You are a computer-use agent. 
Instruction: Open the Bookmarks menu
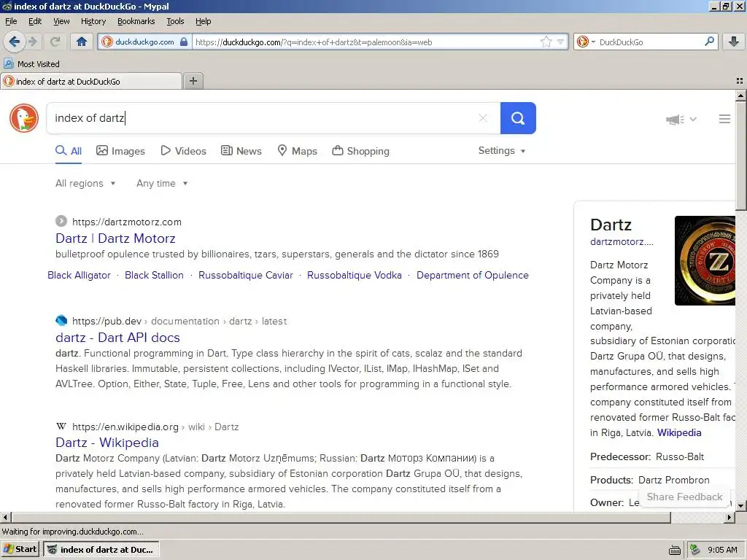click(x=136, y=21)
